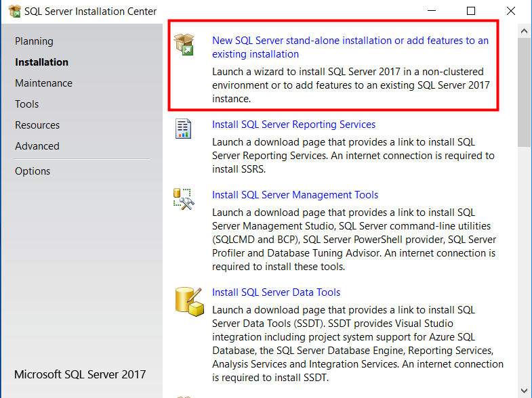Launch New SQL Server stand-alone installation link
Screen dimensions: 532x398
click(350, 47)
